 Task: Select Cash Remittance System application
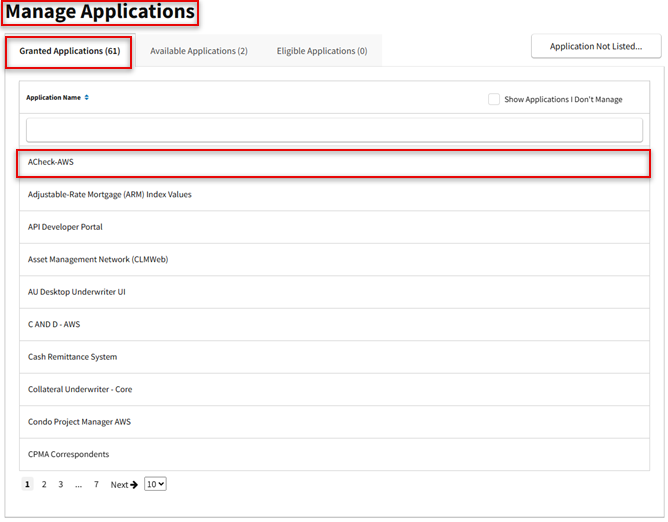coord(334,357)
